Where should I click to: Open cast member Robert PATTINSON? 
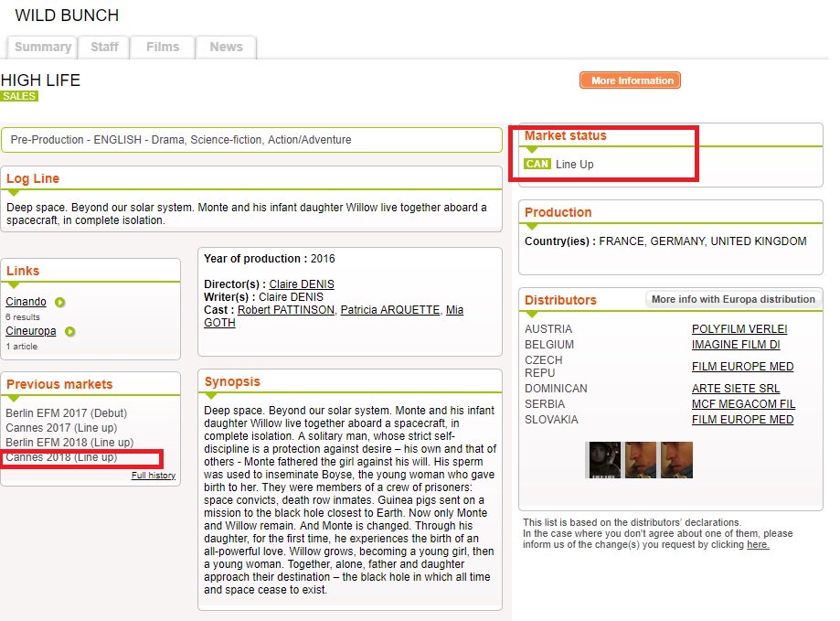[x=286, y=310]
